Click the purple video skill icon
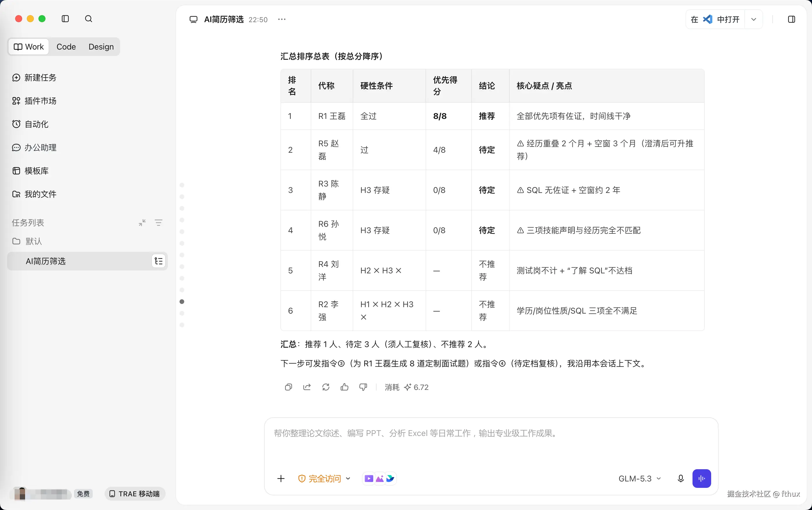The height and width of the screenshot is (510, 812). coord(369,478)
